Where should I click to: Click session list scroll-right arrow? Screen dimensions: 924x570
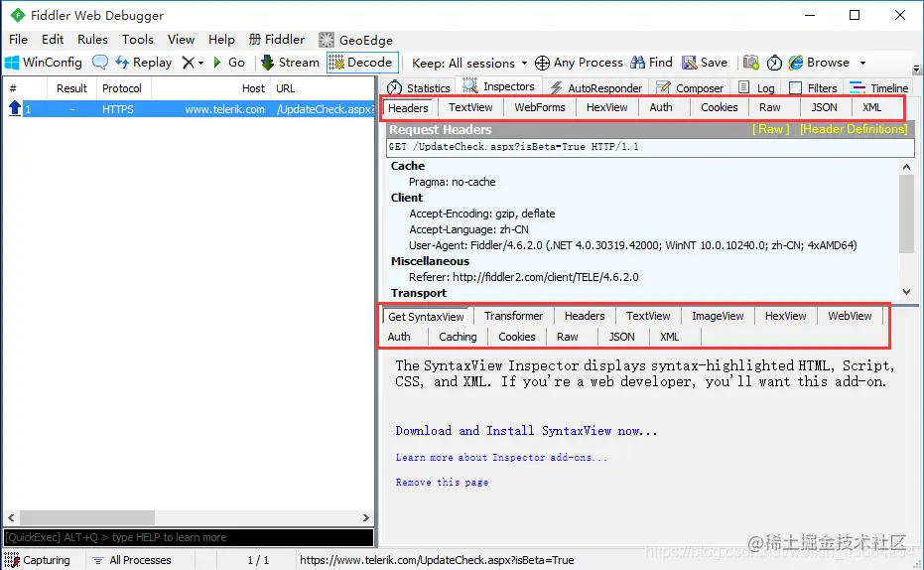click(366, 517)
